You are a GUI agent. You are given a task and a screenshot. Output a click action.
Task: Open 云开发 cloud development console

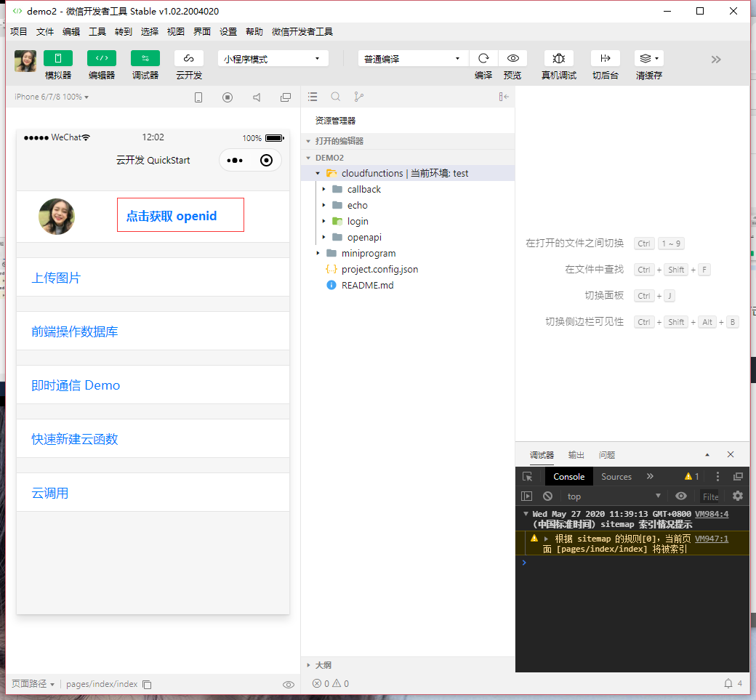(188, 58)
